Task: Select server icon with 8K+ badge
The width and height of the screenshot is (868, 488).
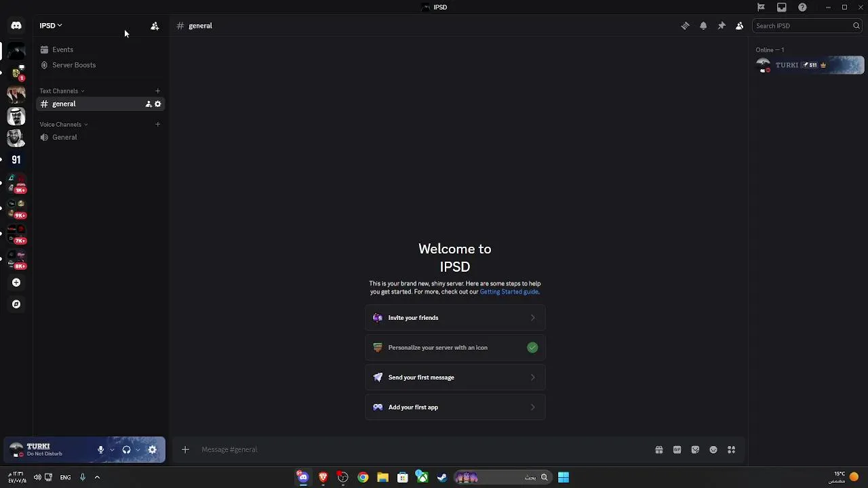Action: 16,259
